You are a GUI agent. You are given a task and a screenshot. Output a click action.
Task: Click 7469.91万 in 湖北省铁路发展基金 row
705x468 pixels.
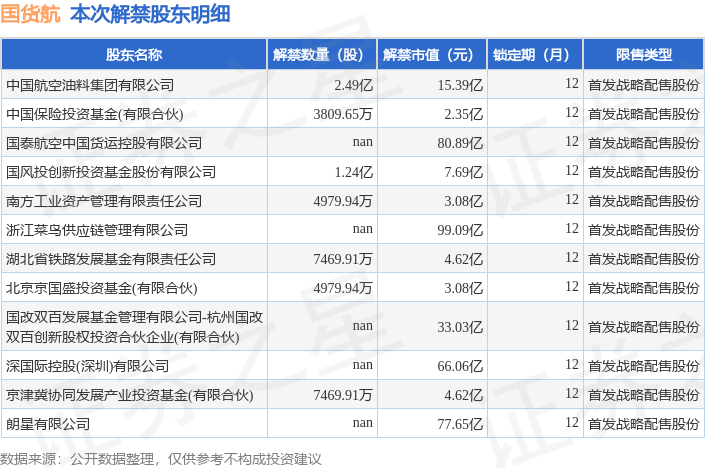343,259
